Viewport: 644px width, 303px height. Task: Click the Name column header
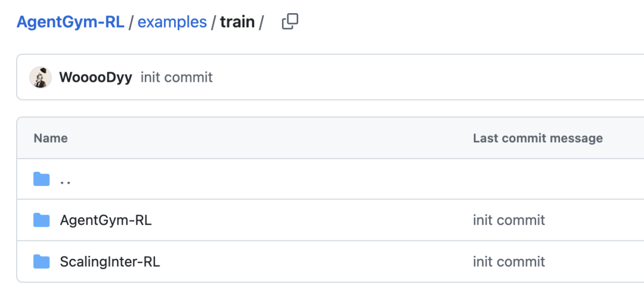pos(51,138)
